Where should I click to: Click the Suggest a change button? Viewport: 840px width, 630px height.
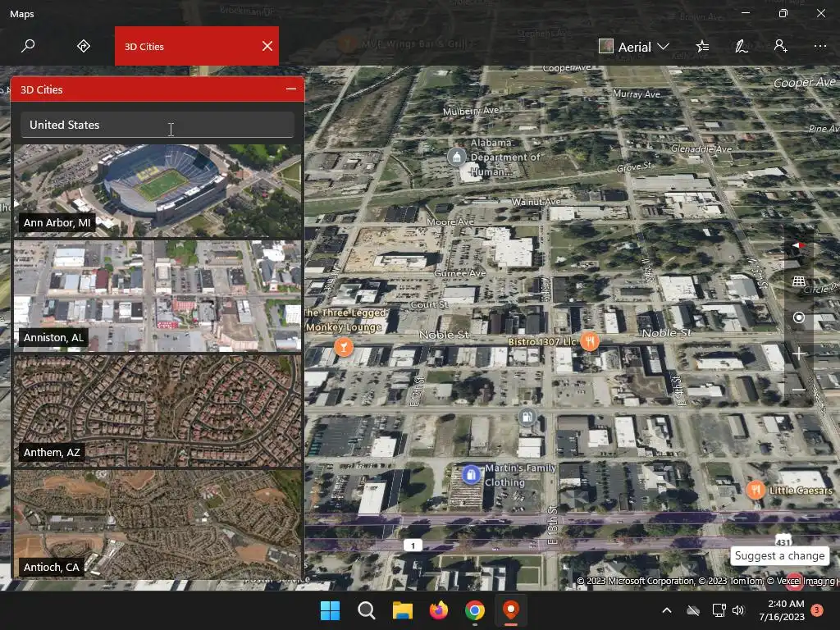[x=779, y=555]
